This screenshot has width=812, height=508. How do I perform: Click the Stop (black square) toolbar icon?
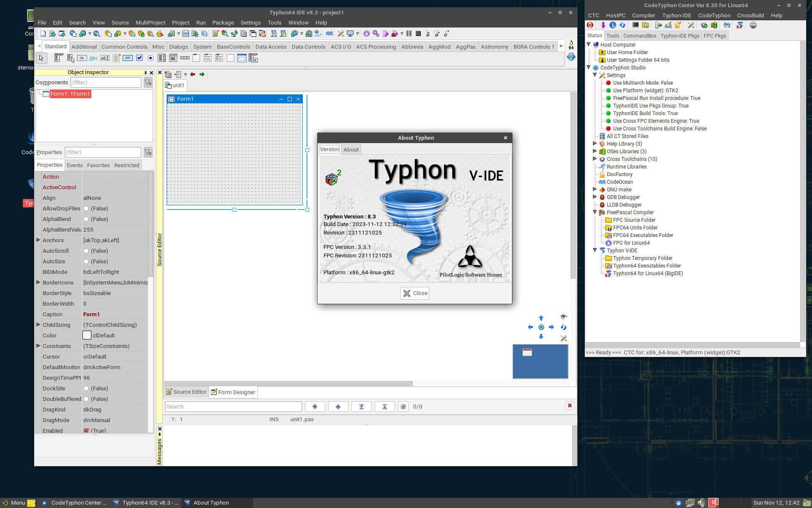[418, 33]
